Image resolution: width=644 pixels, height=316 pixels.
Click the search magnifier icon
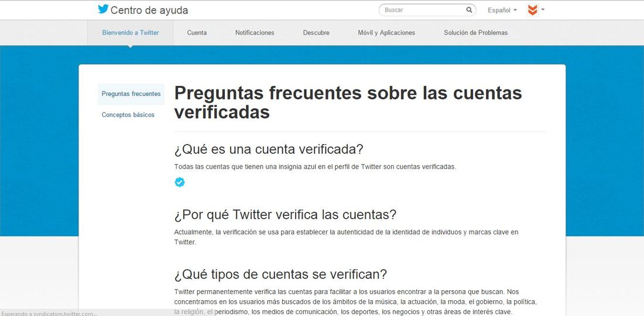pos(469,10)
